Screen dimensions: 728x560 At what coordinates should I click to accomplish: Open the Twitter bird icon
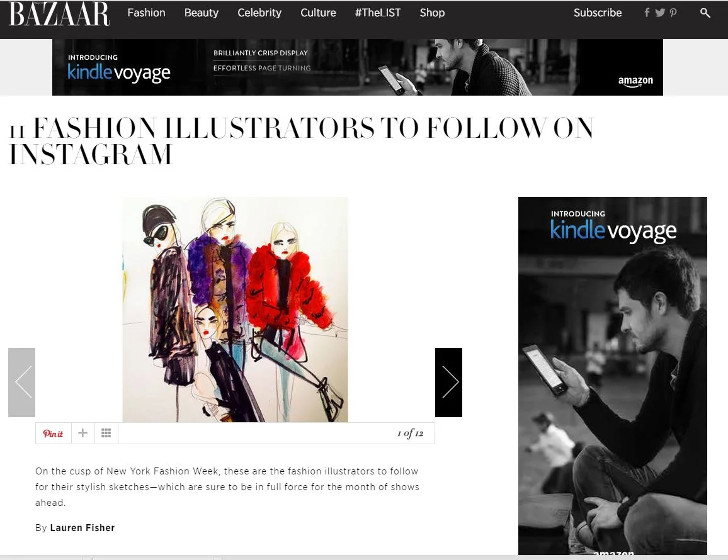[x=660, y=13]
